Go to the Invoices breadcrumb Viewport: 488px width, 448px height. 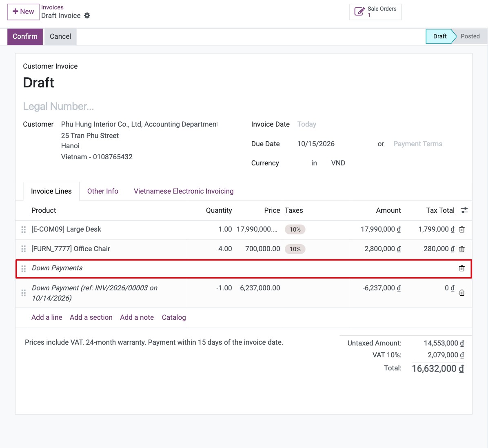[52, 7]
